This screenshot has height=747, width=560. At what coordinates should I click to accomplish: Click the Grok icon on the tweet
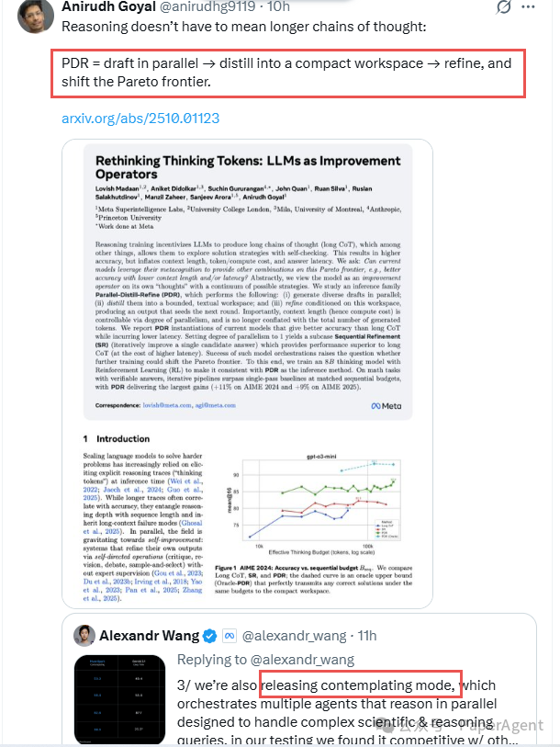click(x=503, y=7)
